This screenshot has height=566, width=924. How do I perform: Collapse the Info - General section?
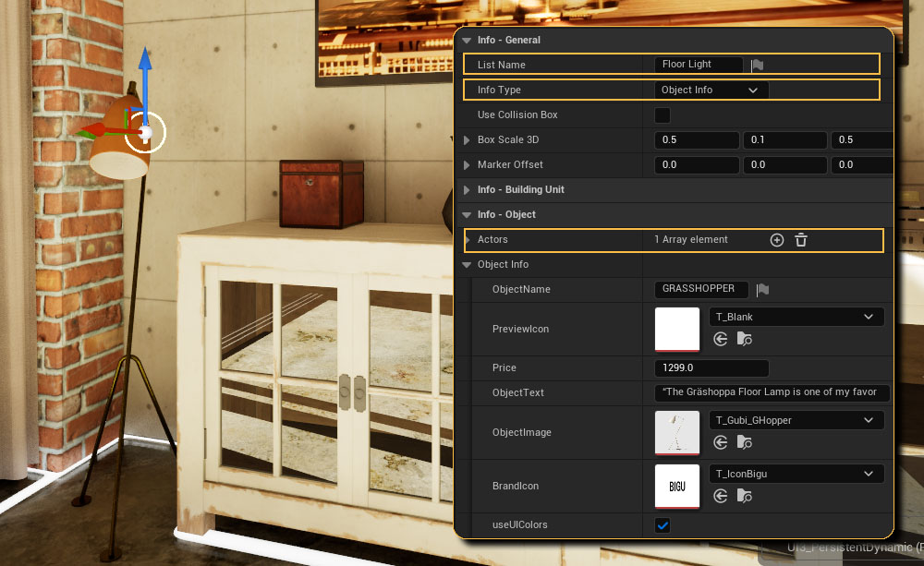point(467,41)
